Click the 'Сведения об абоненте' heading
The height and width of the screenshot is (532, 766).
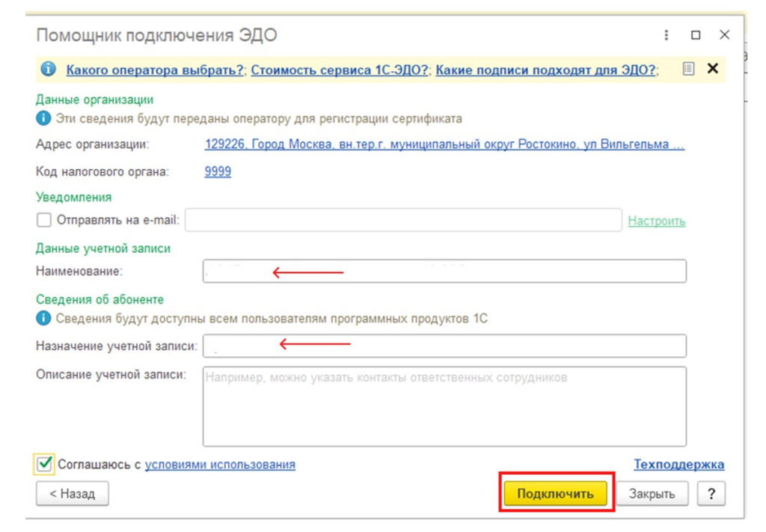[99, 299]
